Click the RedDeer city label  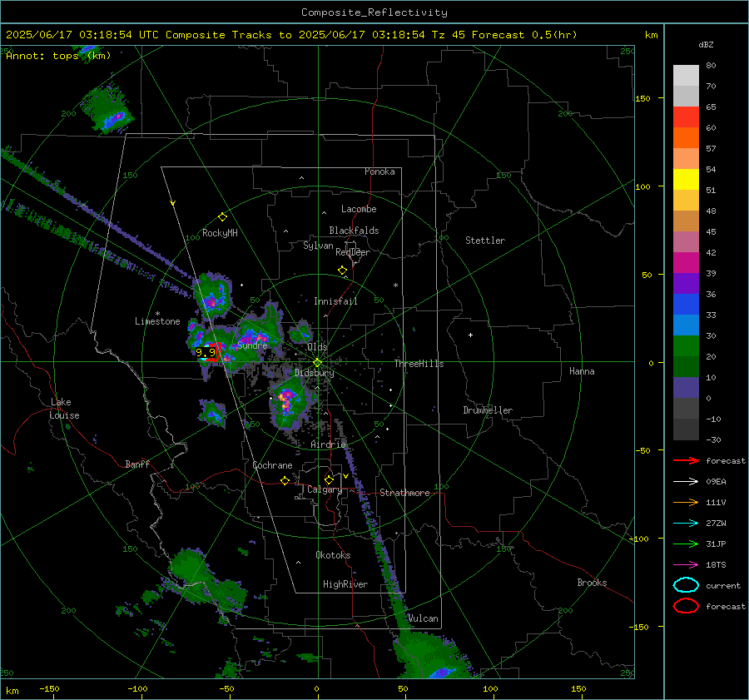[x=353, y=252]
